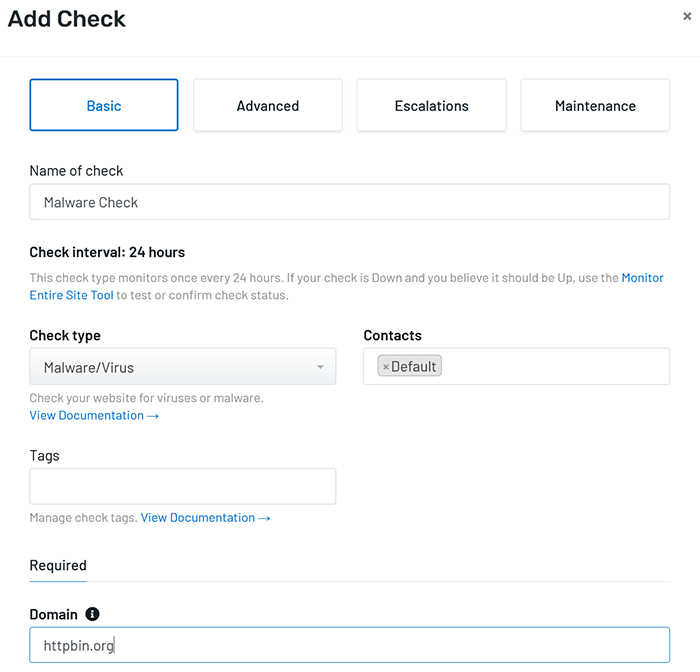This screenshot has height=672, width=700.
Task: Switch to the Basic tab
Action: 104,106
